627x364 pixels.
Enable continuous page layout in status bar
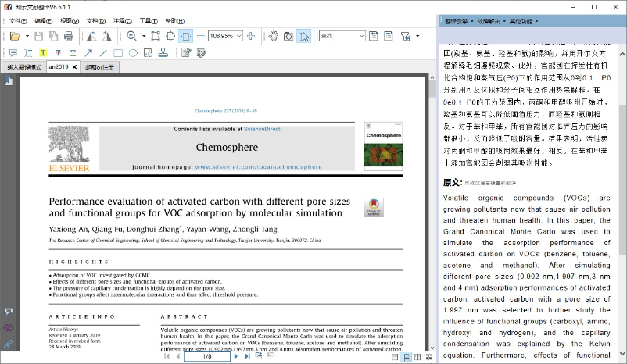coord(406,356)
